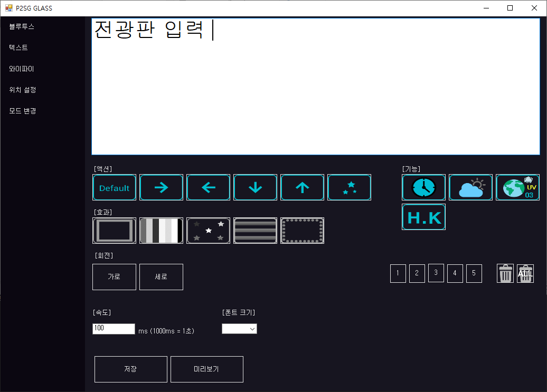The height and width of the screenshot is (392, 547).
Task: Apply the plain border frame effect
Action: 114,231
